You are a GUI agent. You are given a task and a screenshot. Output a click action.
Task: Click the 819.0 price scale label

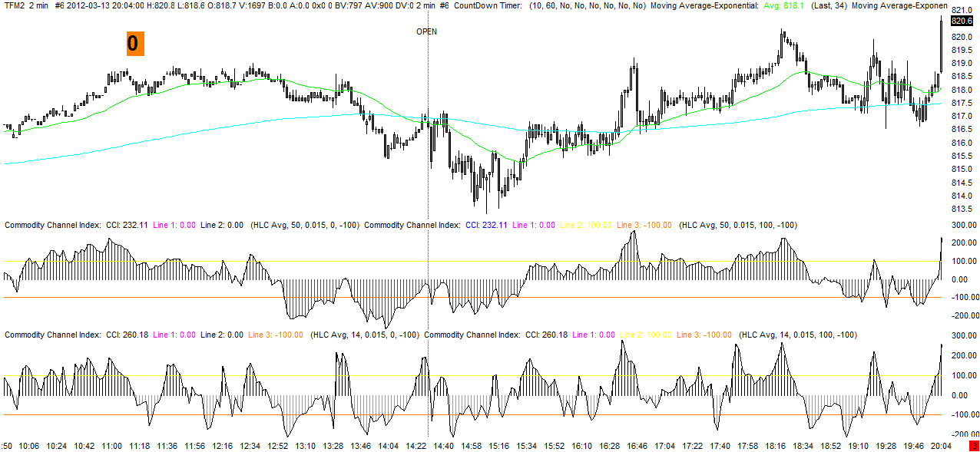click(x=962, y=63)
